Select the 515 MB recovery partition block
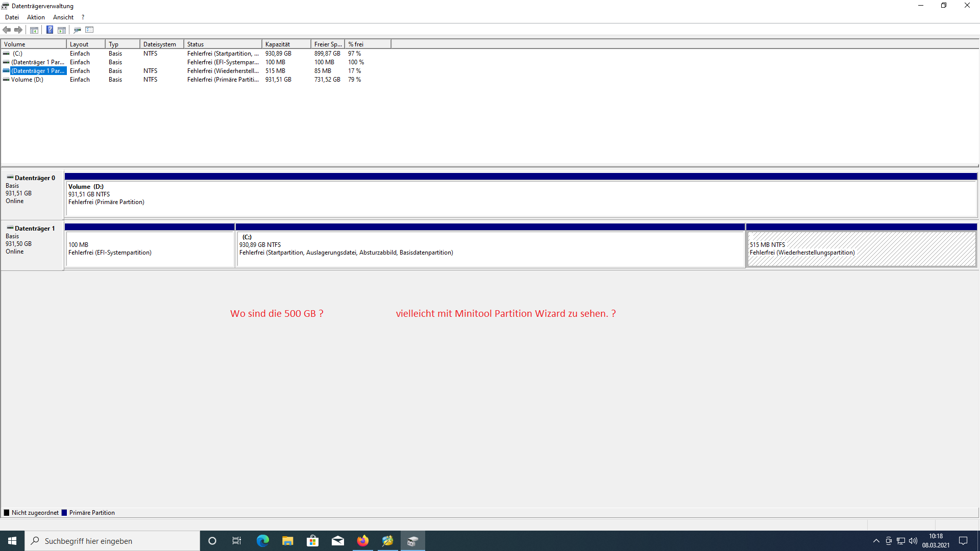The width and height of the screenshot is (980, 551). coord(861,249)
